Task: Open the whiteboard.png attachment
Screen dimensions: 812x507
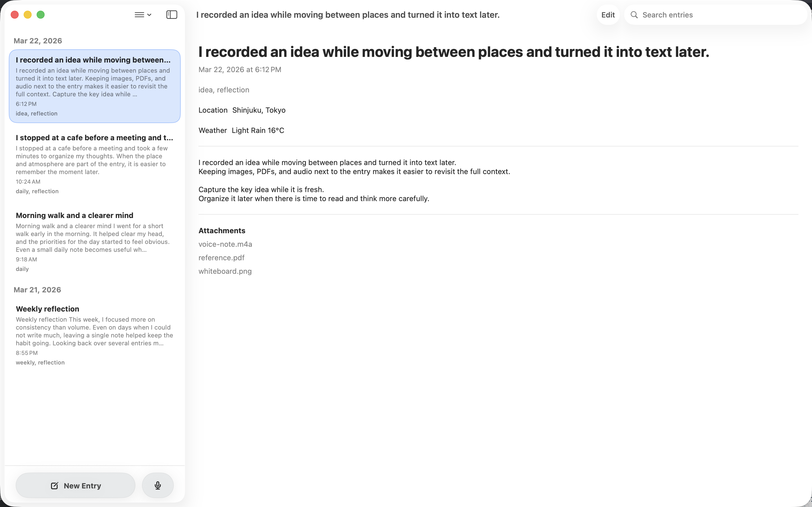Action: coord(225,271)
